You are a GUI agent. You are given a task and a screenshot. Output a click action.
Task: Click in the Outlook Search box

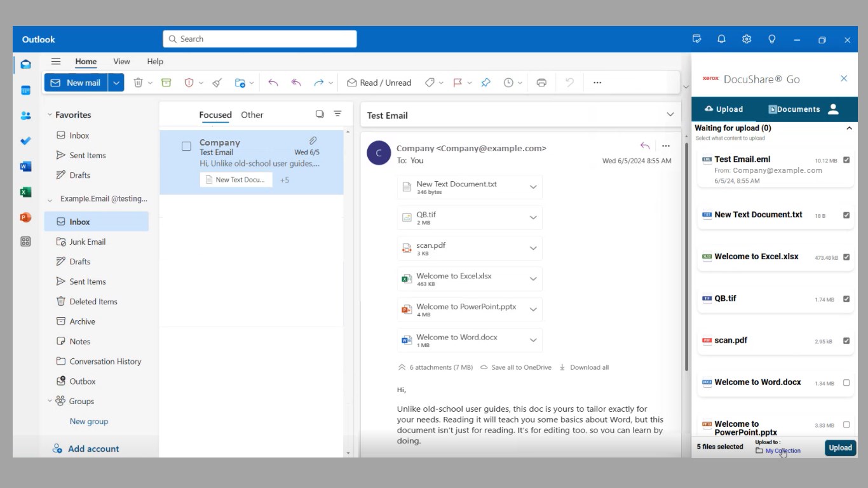pyautogui.click(x=260, y=39)
